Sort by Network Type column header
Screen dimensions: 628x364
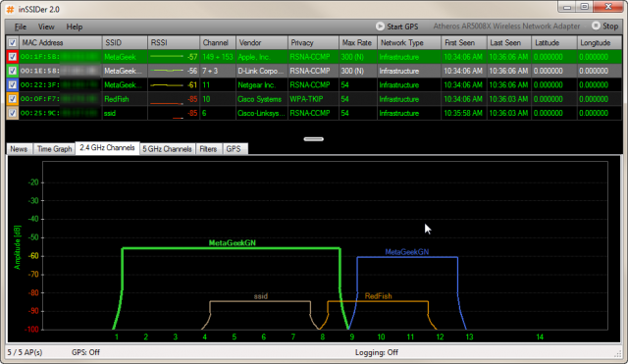click(409, 43)
